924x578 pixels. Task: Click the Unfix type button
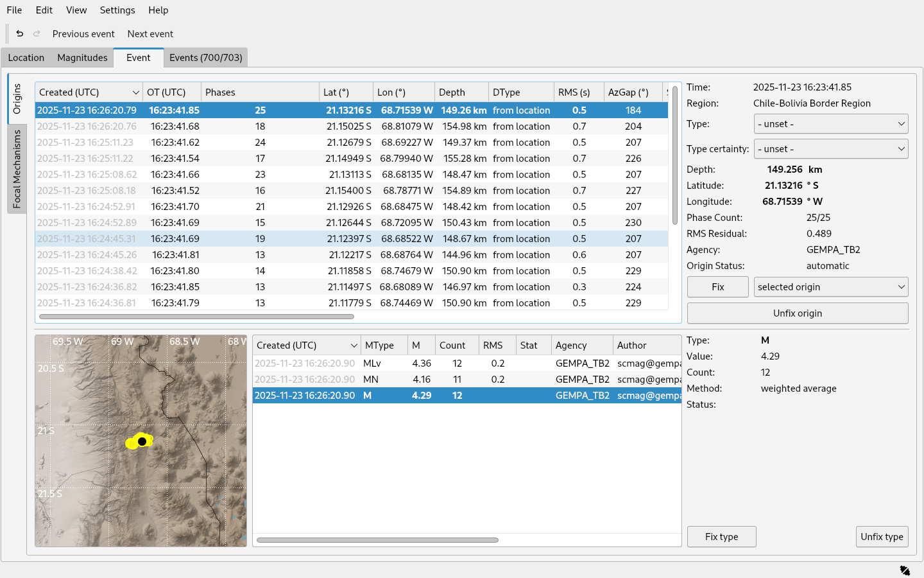click(x=882, y=537)
